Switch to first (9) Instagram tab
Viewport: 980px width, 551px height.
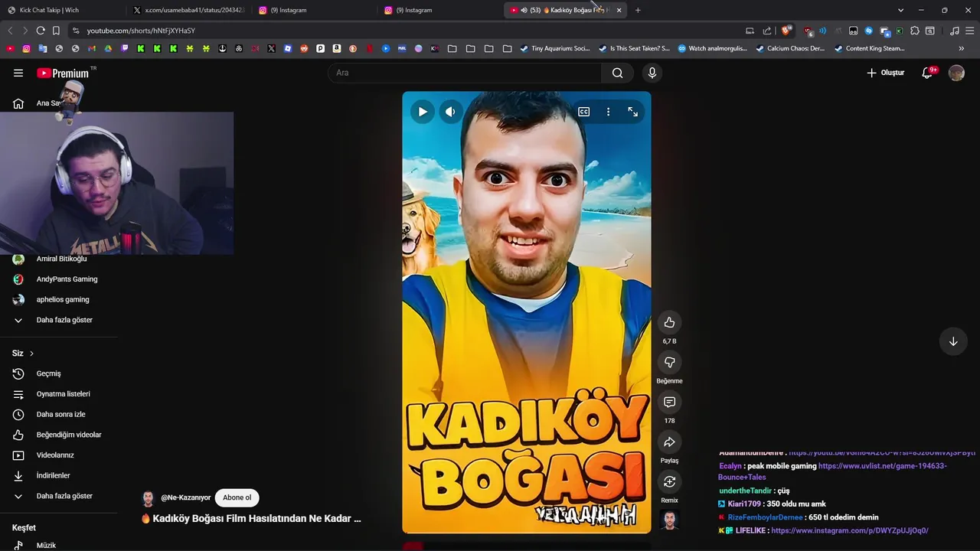click(x=312, y=10)
